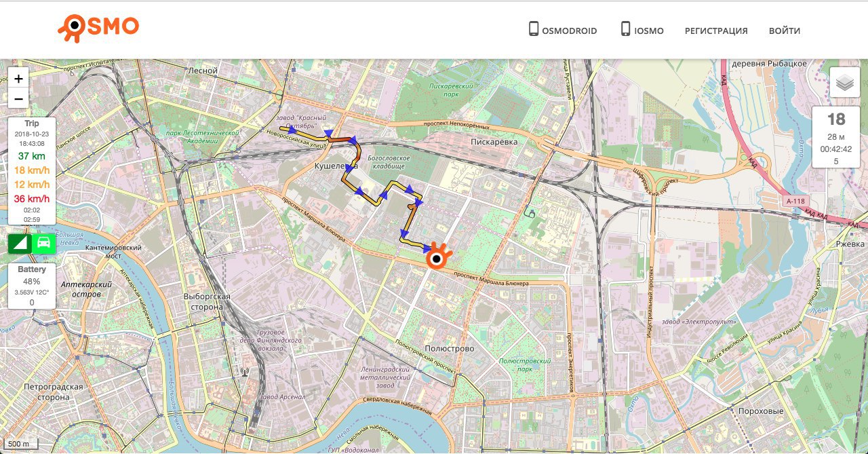This screenshot has height=454, width=868.
Task: Click the Выборгская сторона label
Action: click(x=208, y=302)
